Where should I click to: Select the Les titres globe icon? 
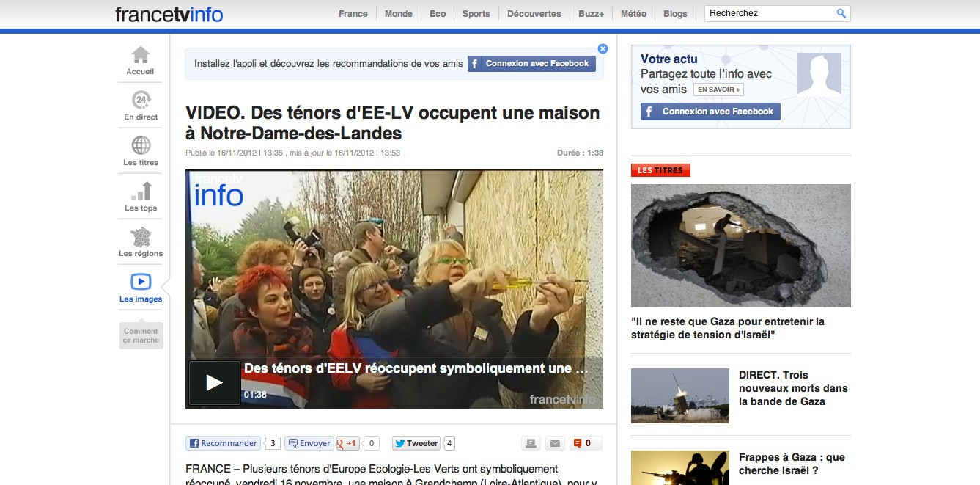point(141,145)
